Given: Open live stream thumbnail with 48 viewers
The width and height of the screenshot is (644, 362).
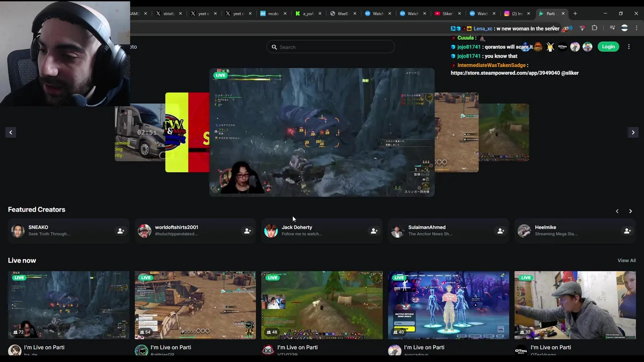Looking at the screenshot, I should 322,305.
